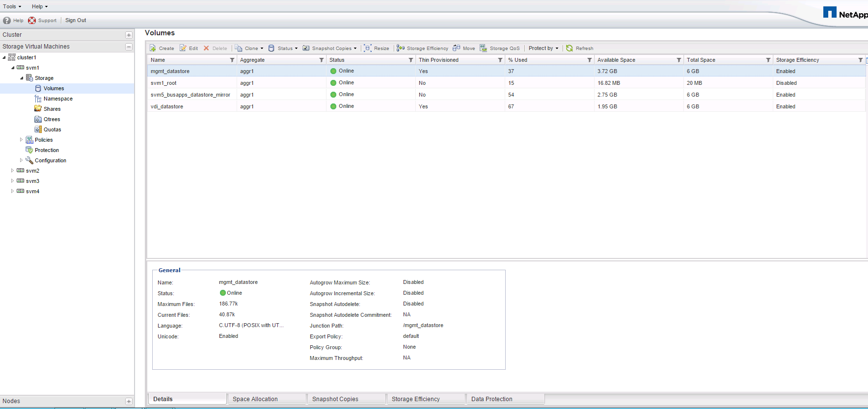The image size is (868, 409).
Task: Select Quotas in the navigation tree
Action: (x=53, y=129)
